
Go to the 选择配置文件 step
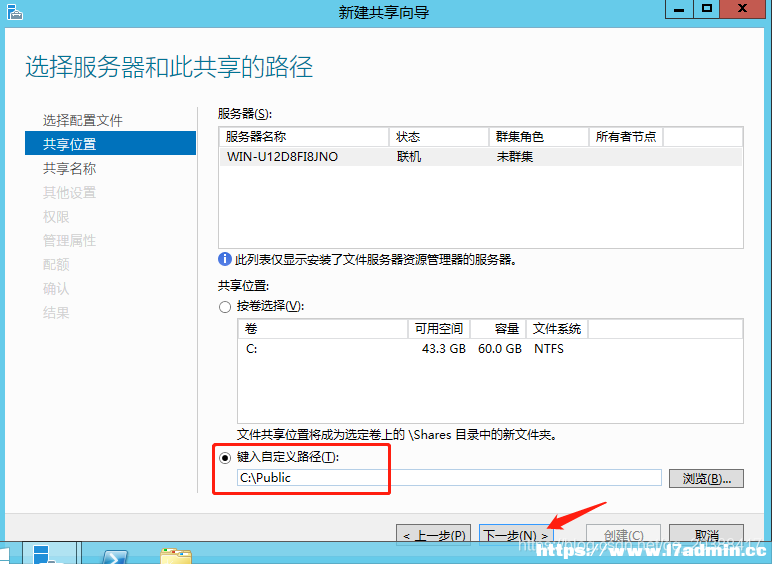(x=83, y=120)
